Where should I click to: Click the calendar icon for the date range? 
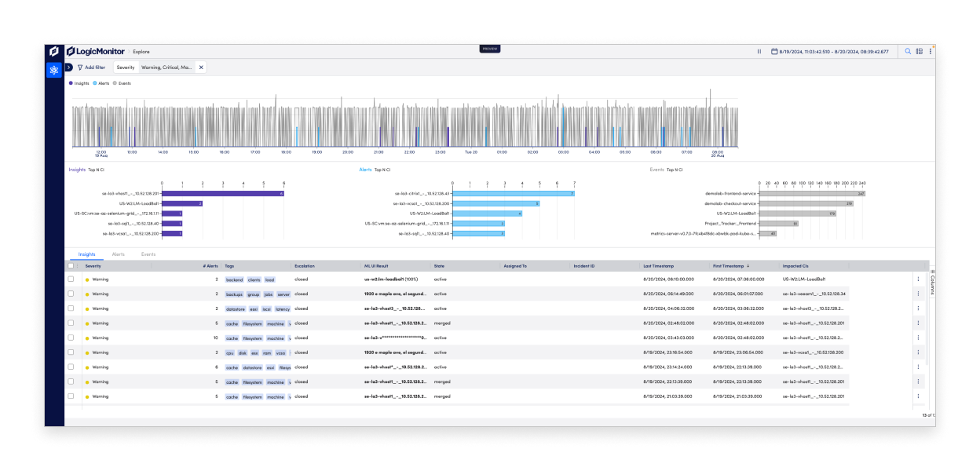tap(773, 50)
